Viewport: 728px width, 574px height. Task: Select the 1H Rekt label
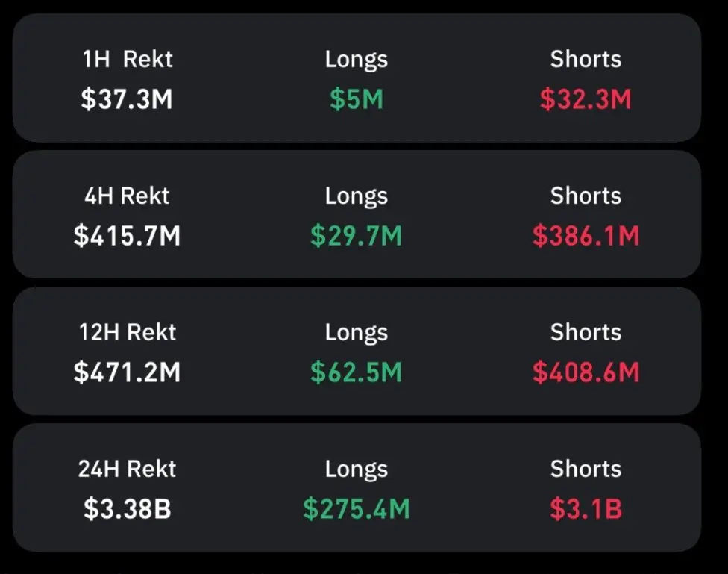pos(128,59)
